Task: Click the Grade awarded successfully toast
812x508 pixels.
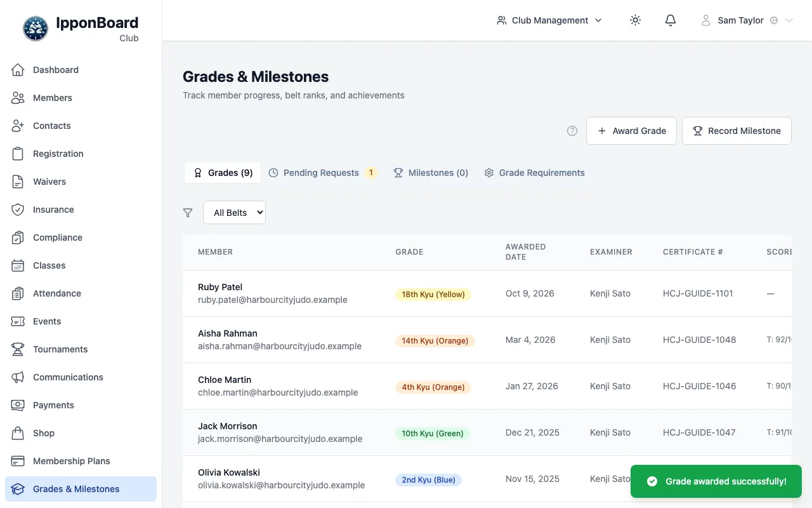Action: (716, 481)
